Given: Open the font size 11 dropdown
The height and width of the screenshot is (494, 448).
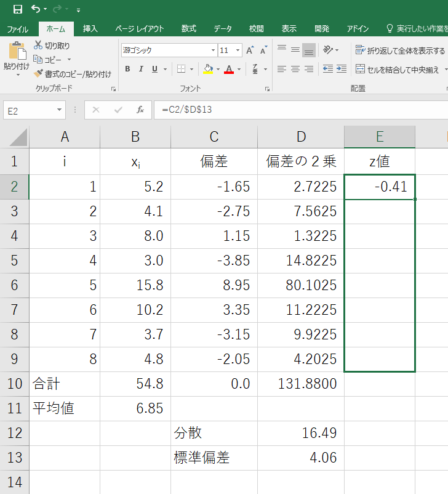Looking at the screenshot, I should 238,50.
